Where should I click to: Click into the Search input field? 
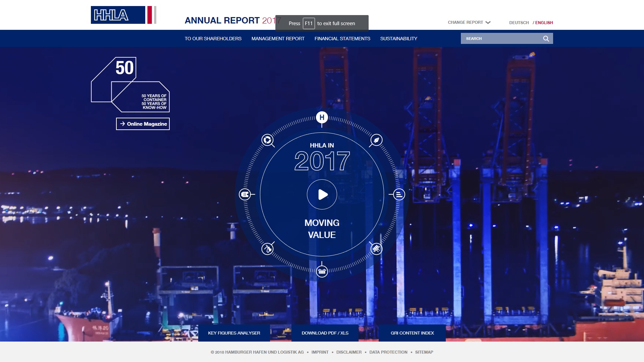tap(501, 39)
